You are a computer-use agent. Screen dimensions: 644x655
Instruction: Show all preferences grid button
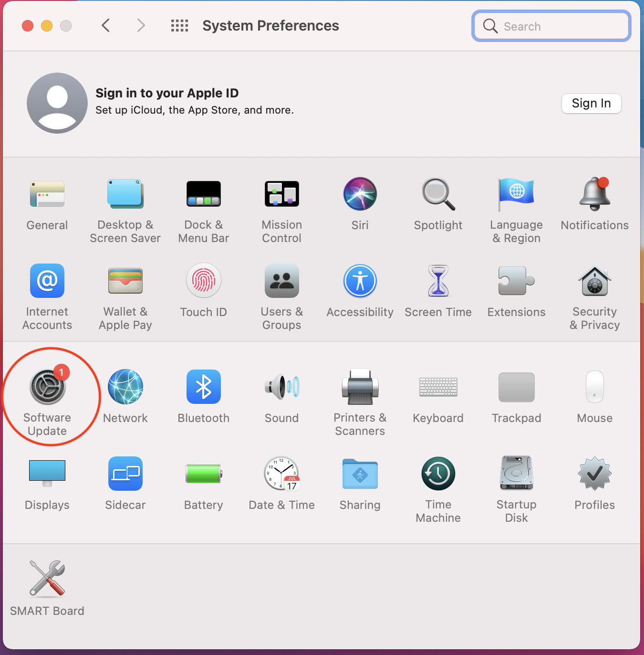179,25
